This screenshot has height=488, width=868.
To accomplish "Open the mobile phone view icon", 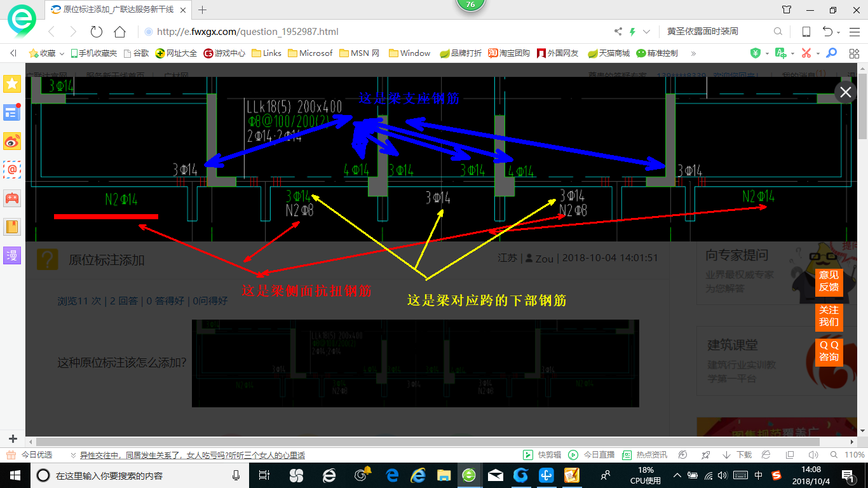I will (x=806, y=32).
